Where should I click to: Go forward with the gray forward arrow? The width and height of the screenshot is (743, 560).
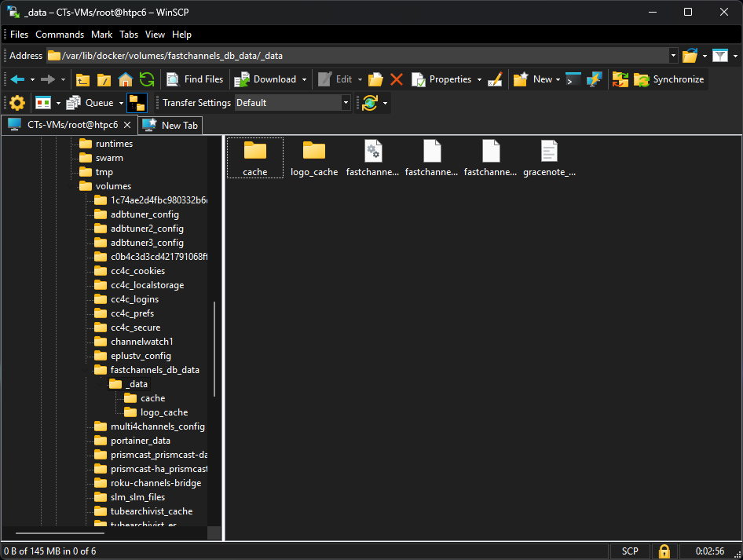(x=47, y=79)
